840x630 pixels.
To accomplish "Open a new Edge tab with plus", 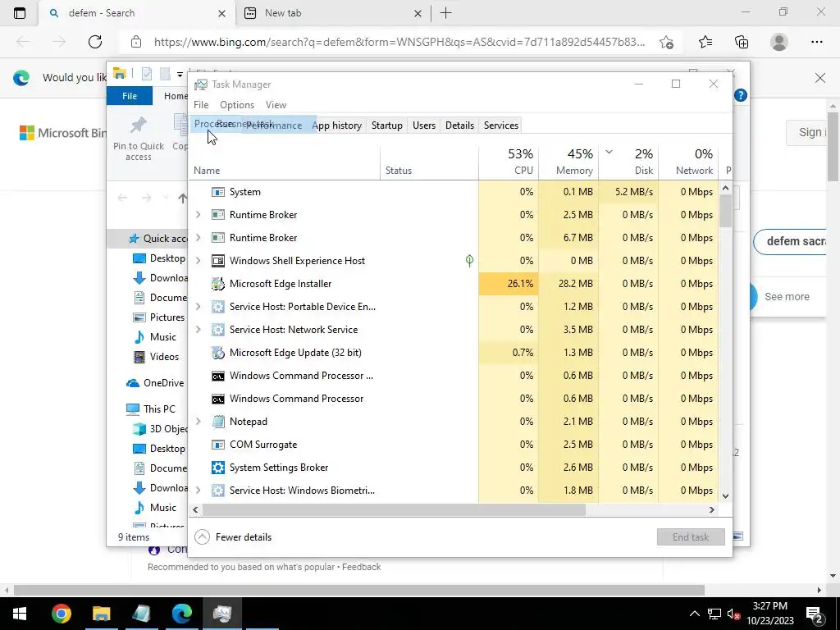I will pyautogui.click(x=445, y=13).
